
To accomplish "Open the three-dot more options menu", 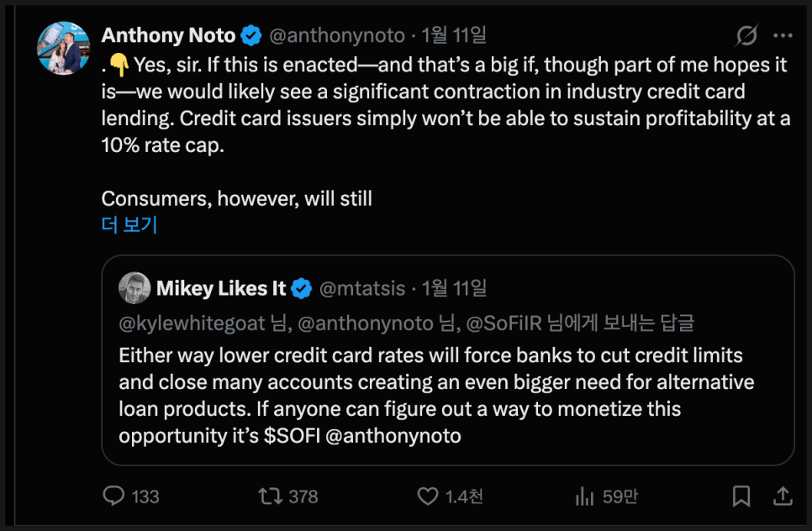I will tap(783, 36).
